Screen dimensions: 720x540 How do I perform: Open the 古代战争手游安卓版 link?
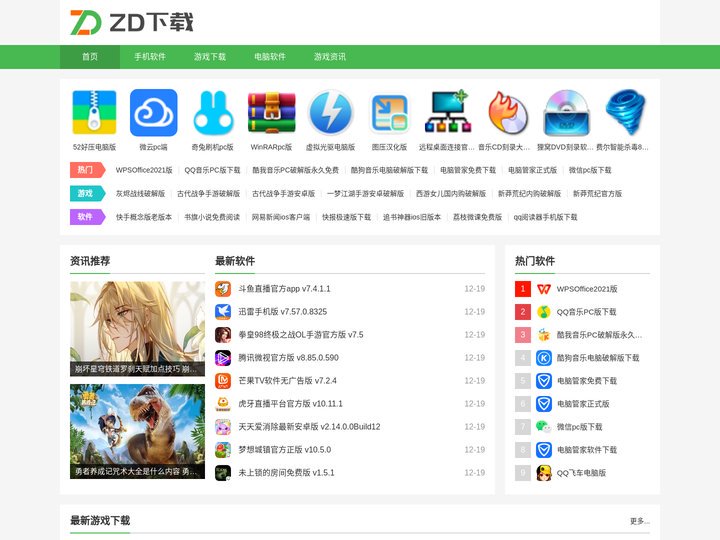(x=283, y=194)
